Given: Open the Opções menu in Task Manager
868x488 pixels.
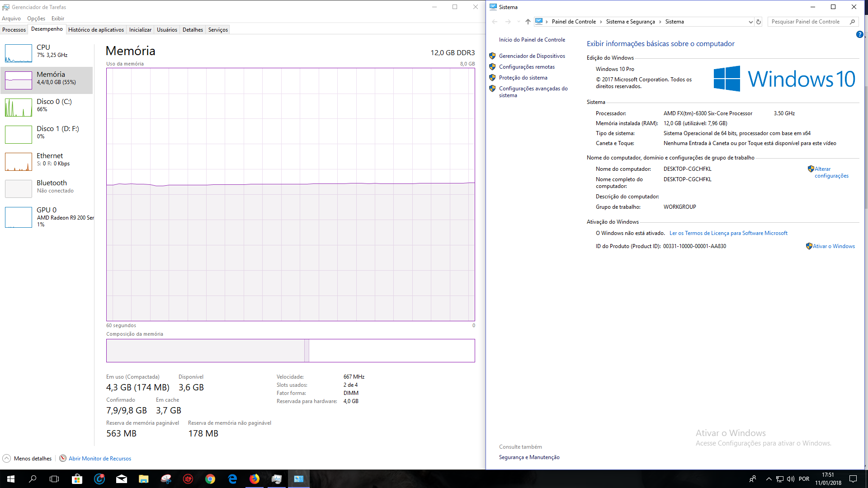Looking at the screenshot, I should [x=36, y=19].
